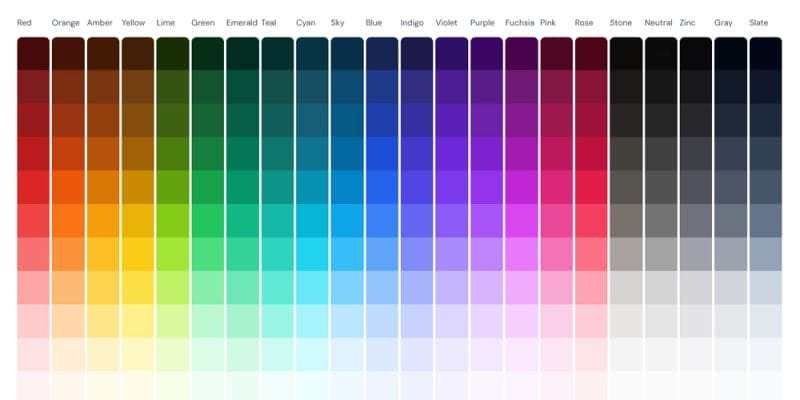Select the darkest Orange shade

pyautogui.click(x=68, y=54)
